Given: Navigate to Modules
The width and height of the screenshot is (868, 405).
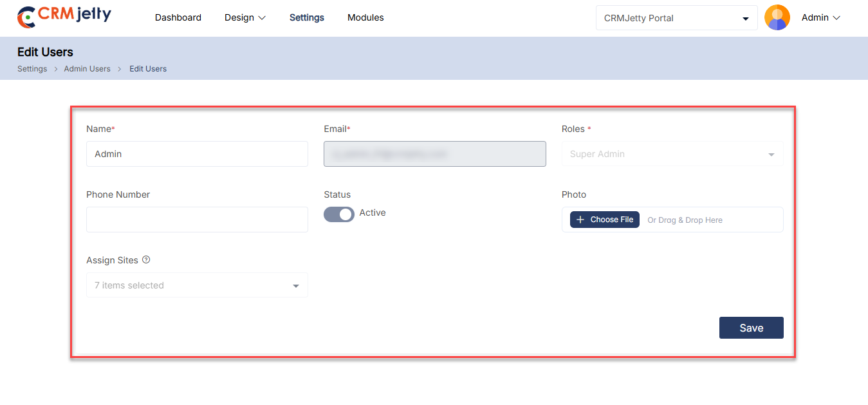Looking at the screenshot, I should click(x=365, y=18).
